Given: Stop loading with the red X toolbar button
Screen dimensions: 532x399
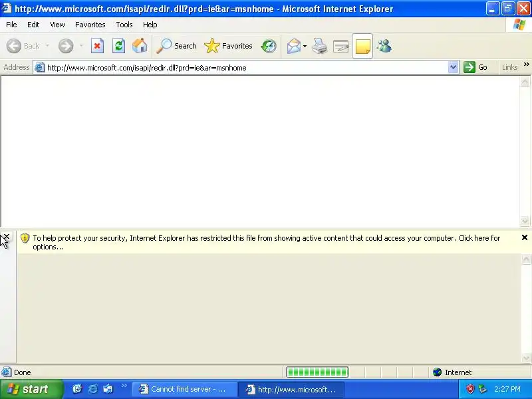Looking at the screenshot, I should (x=97, y=46).
